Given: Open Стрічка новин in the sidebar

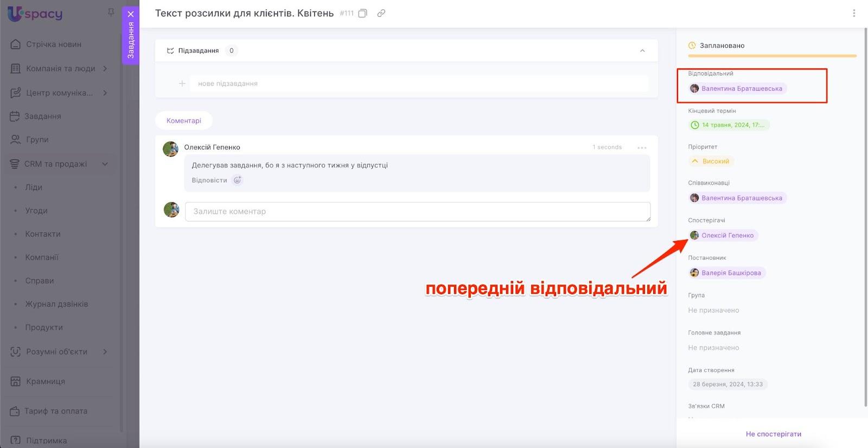Looking at the screenshot, I should point(54,45).
